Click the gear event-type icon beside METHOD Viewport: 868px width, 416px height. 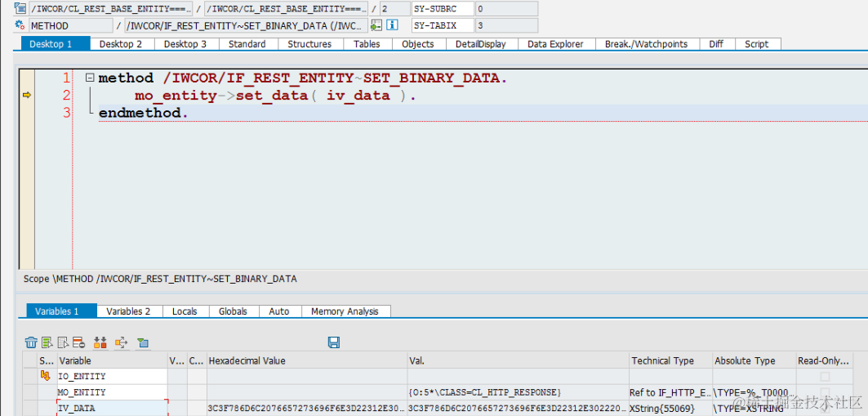(x=20, y=25)
